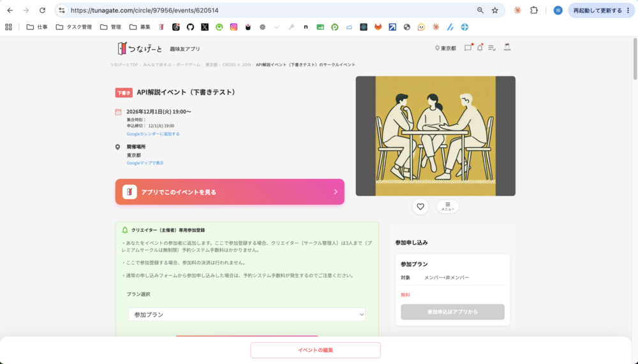Open the chat messages icon in header
Viewport: 638px width, 364px height.
[468, 48]
